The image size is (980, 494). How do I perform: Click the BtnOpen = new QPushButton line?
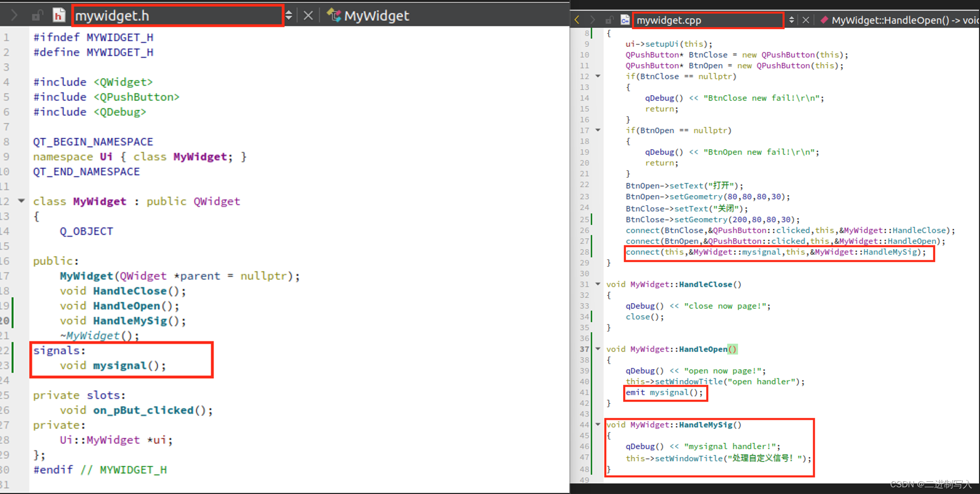(735, 66)
